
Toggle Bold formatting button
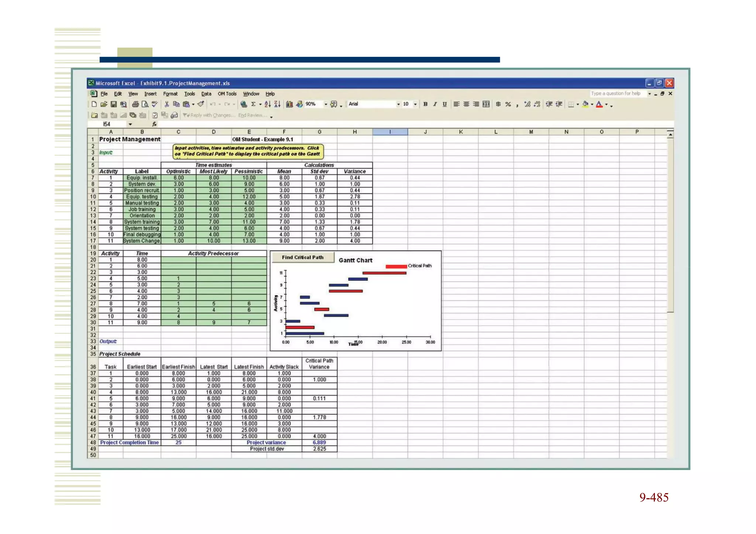click(x=425, y=104)
